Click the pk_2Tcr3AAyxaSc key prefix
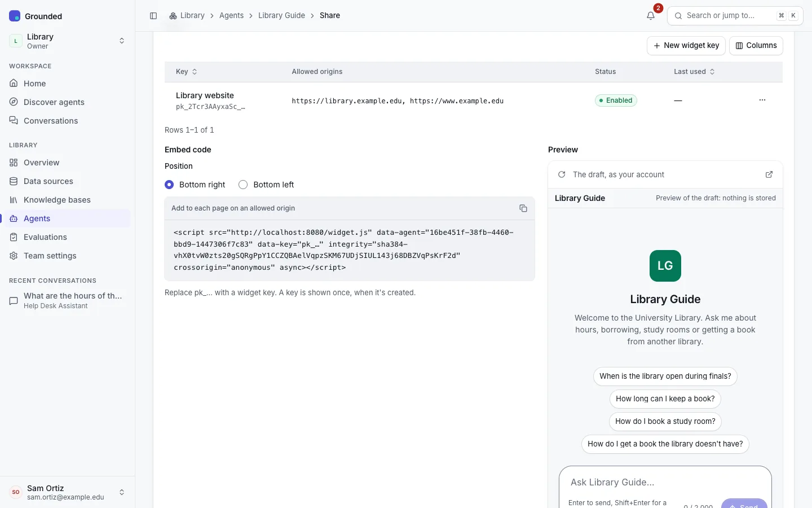Screen dimensions: 812x508 coord(210,107)
